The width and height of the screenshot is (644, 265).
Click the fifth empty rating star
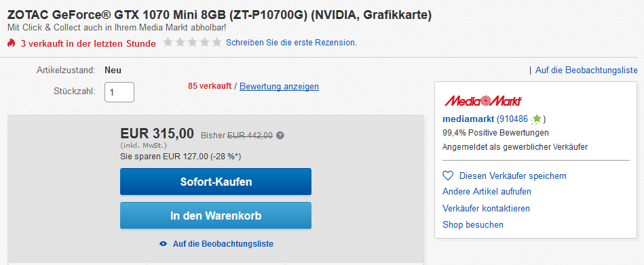click(x=217, y=42)
